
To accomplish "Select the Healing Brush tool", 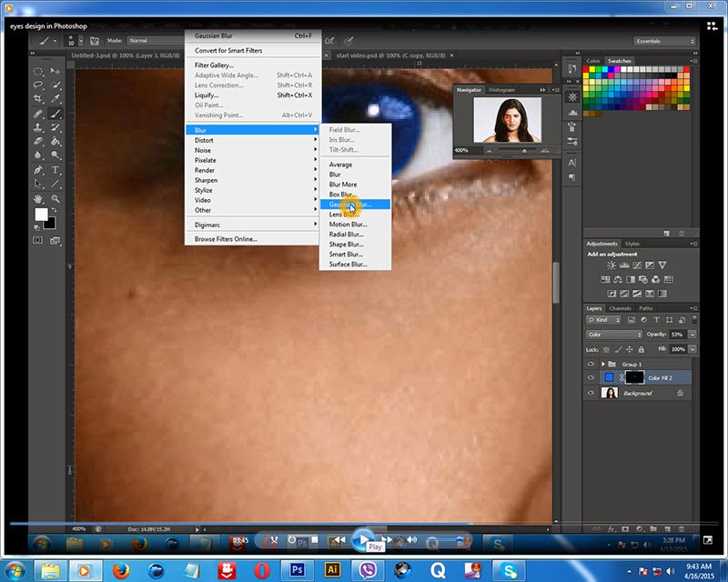I will point(38,114).
